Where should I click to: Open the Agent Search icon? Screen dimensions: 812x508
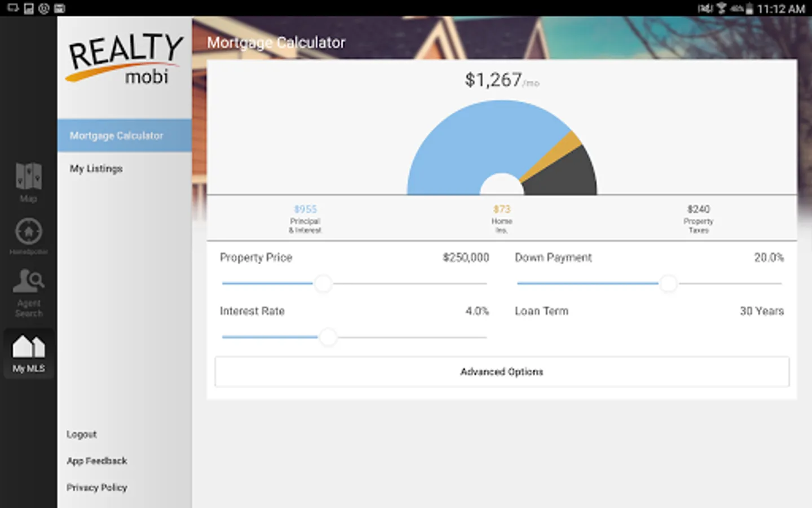(28, 292)
